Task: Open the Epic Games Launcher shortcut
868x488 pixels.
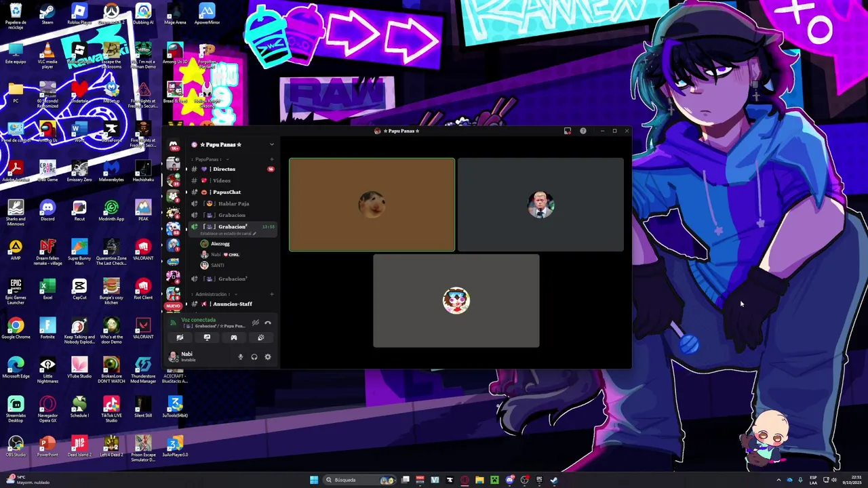Action: point(16,291)
